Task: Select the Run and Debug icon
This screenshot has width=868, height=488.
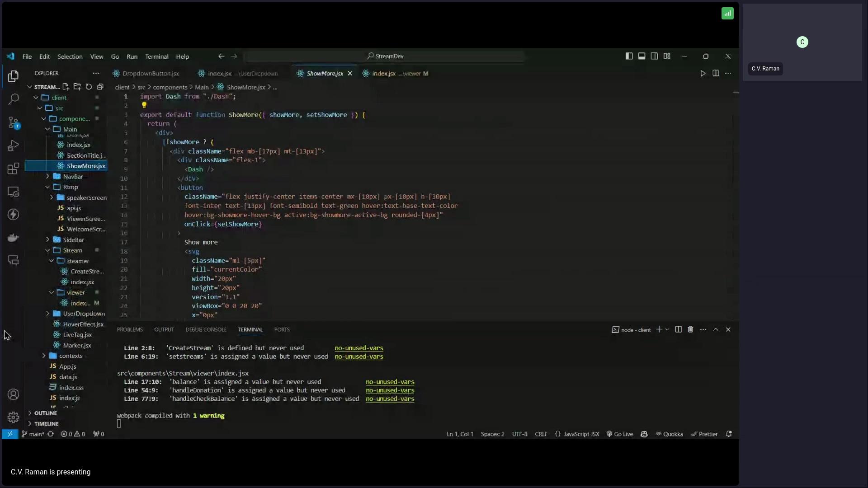Action: (13, 146)
